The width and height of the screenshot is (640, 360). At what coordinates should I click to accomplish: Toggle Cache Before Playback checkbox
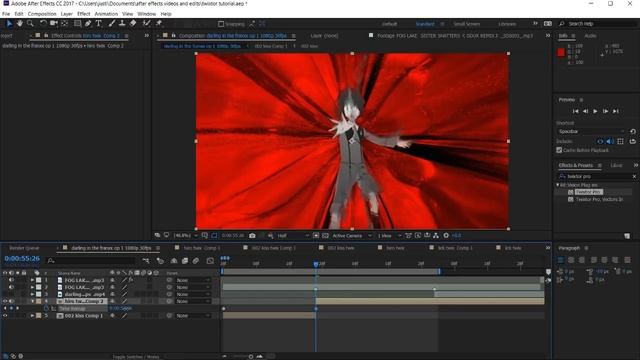559,150
